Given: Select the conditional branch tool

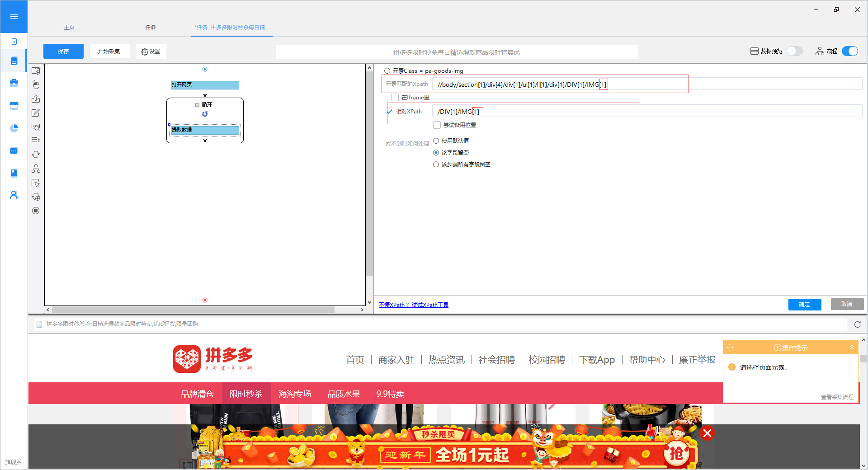Looking at the screenshot, I should (x=36, y=169).
